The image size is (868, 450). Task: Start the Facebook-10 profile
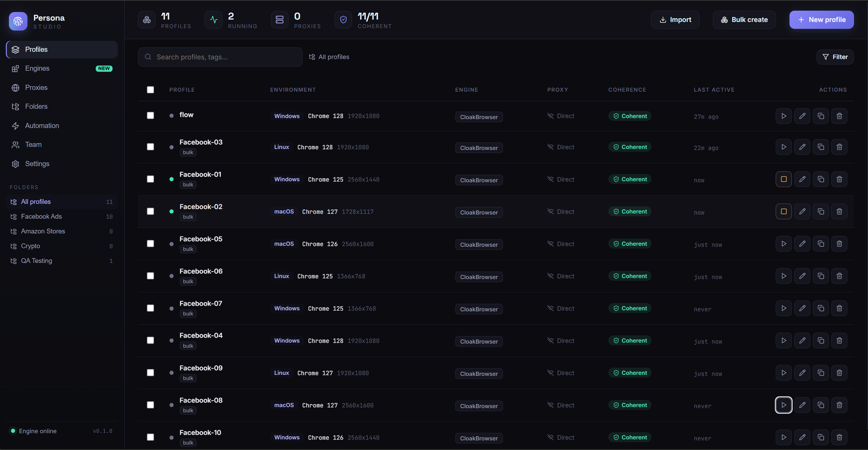(x=783, y=437)
